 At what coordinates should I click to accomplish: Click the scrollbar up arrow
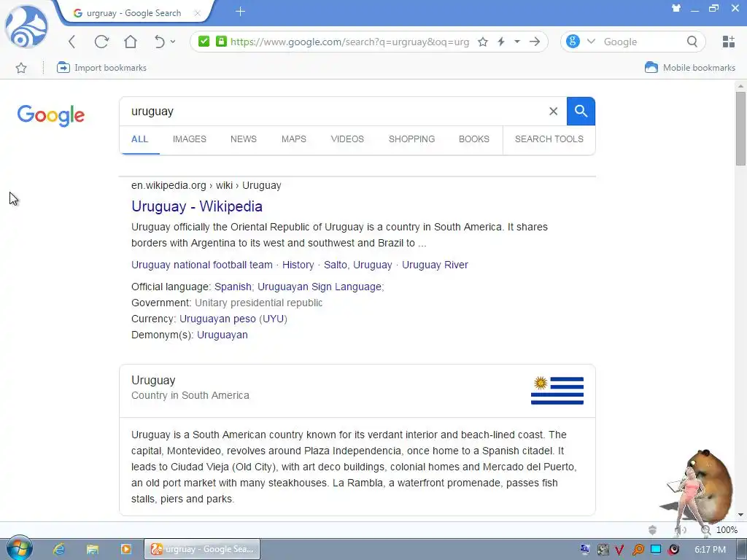[740, 86]
